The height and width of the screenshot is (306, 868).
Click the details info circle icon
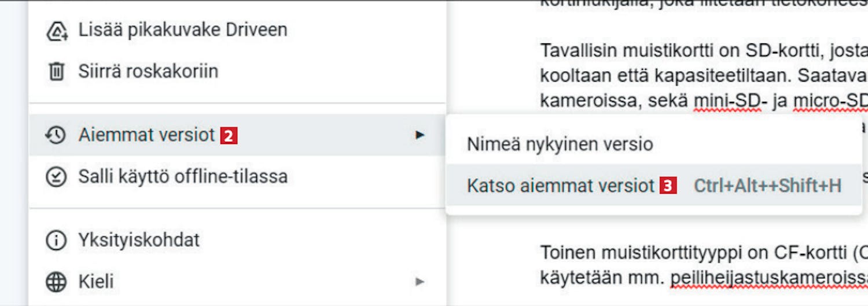pos(56,240)
